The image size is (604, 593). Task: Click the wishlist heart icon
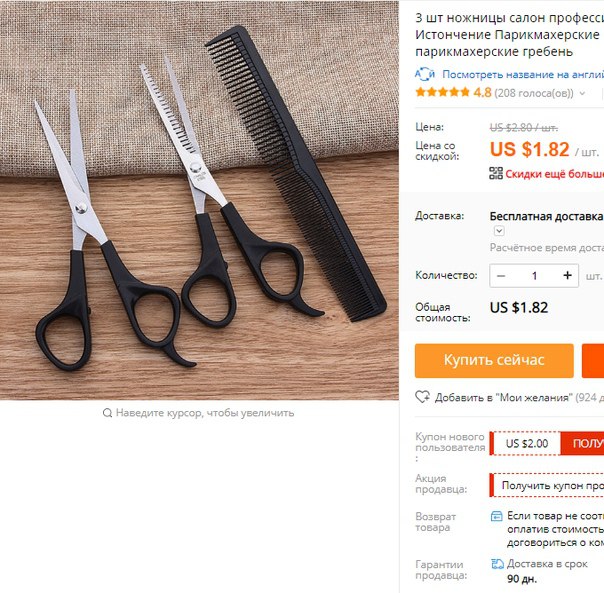[422, 396]
